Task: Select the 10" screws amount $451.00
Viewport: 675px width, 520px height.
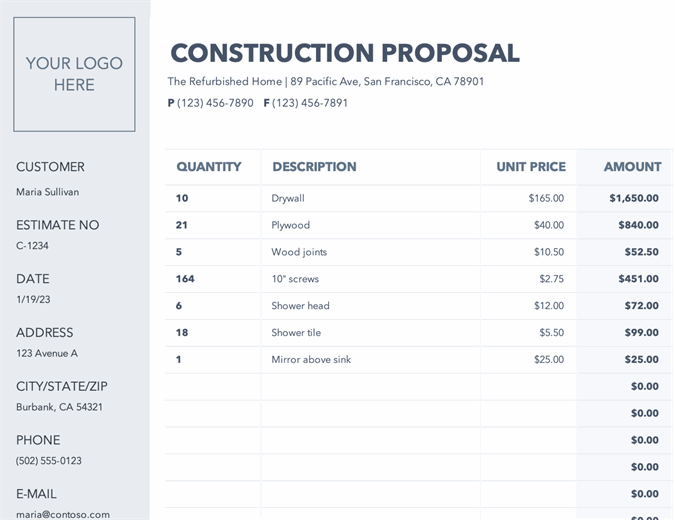Action: pos(634,279)
